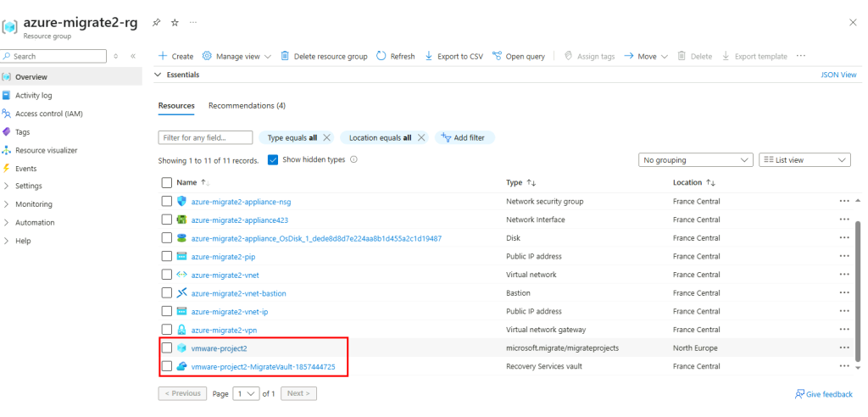Switch to Resources tab

(176, 106)
